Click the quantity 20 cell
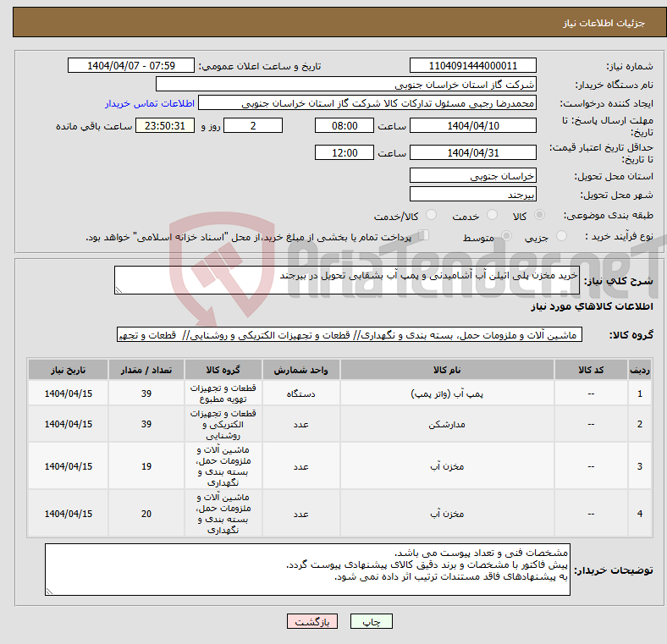The image size is (667, 644). coord(146,514)
